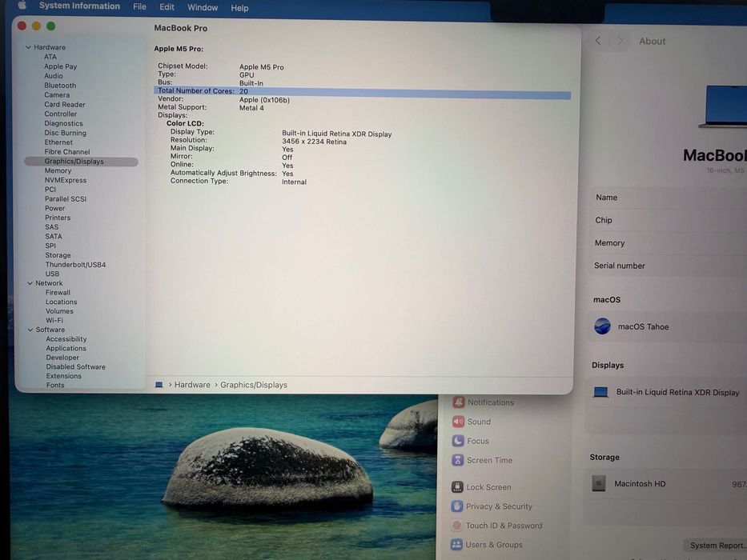The height and width of the screenshot is (560, 747).
Task: Open Screen Time in System Settings
Action: [482, 460]
